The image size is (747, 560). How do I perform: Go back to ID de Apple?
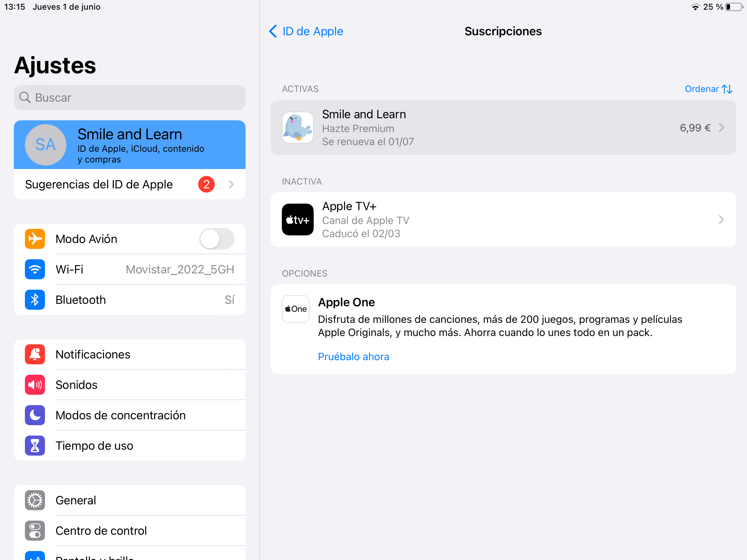(x=306, y=31)
